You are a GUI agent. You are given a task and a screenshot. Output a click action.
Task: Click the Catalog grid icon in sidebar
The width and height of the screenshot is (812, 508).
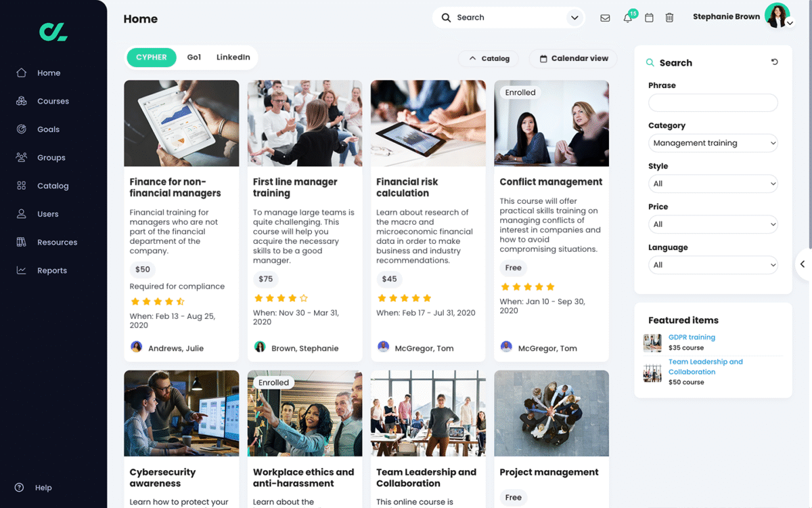[x=22, y=186]
